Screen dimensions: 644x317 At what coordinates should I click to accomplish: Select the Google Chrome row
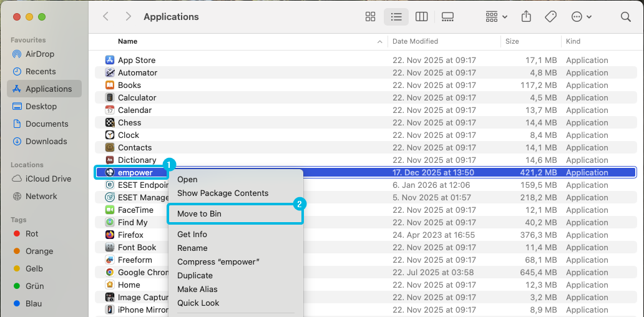point(365,272)
